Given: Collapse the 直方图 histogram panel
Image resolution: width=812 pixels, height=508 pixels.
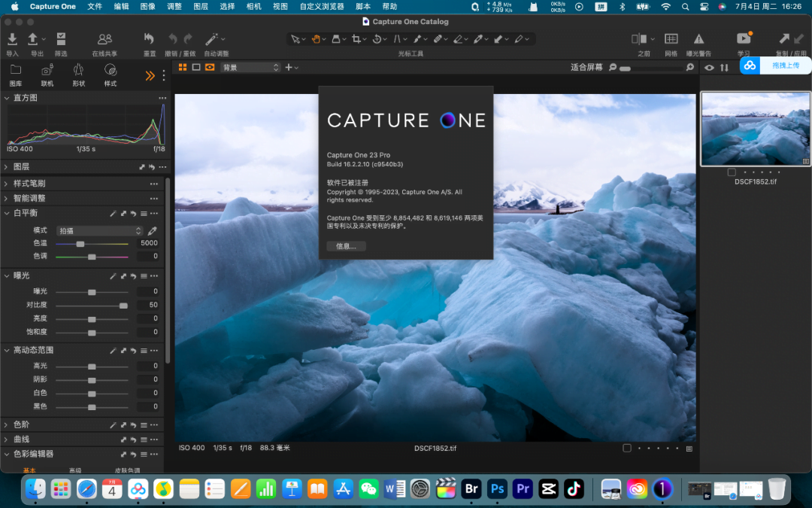Looking at the screenshot, I should tap(7, 97).
